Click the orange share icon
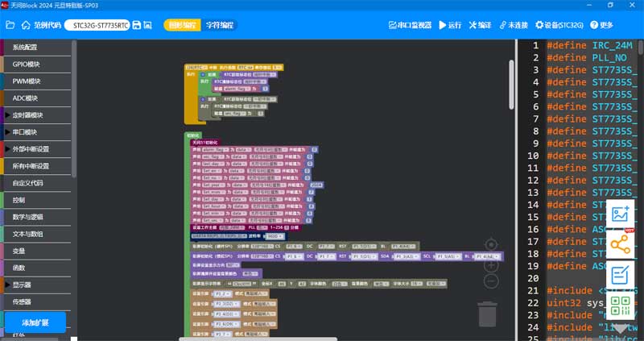The height and width of the screenshot is (341, 644). pos(620,244)
